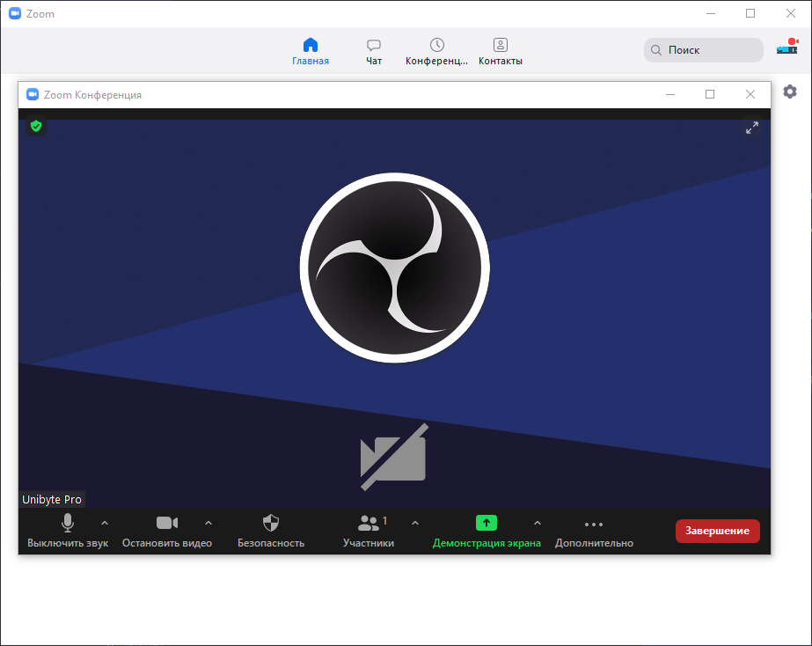
Task: Open the Главная home tab
Action: pos(311,52)
